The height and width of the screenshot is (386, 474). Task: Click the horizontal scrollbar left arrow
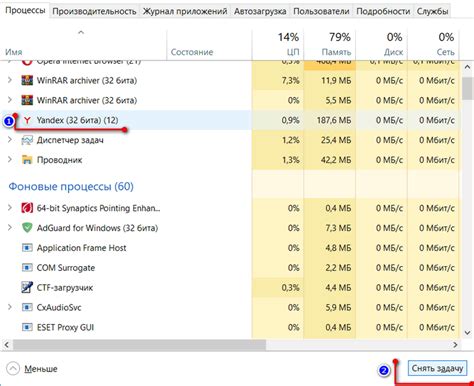click(x=7, y=345)
